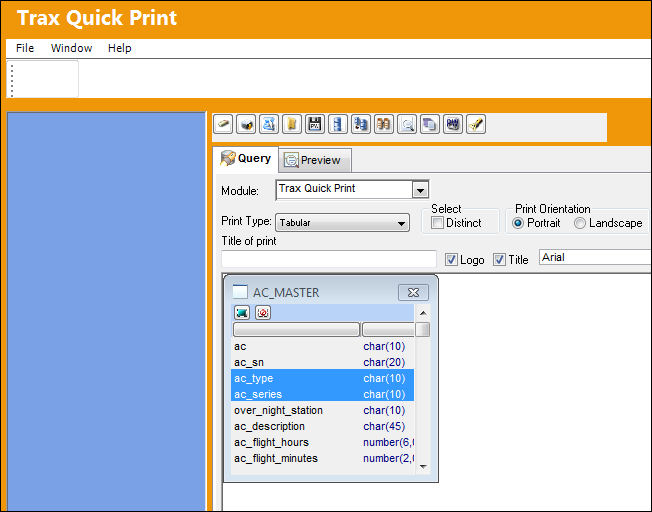This screenshot has width=652, height=512.
Task: Click the AC_MASTER scrollbar up arrow
Action: (423, 313)
